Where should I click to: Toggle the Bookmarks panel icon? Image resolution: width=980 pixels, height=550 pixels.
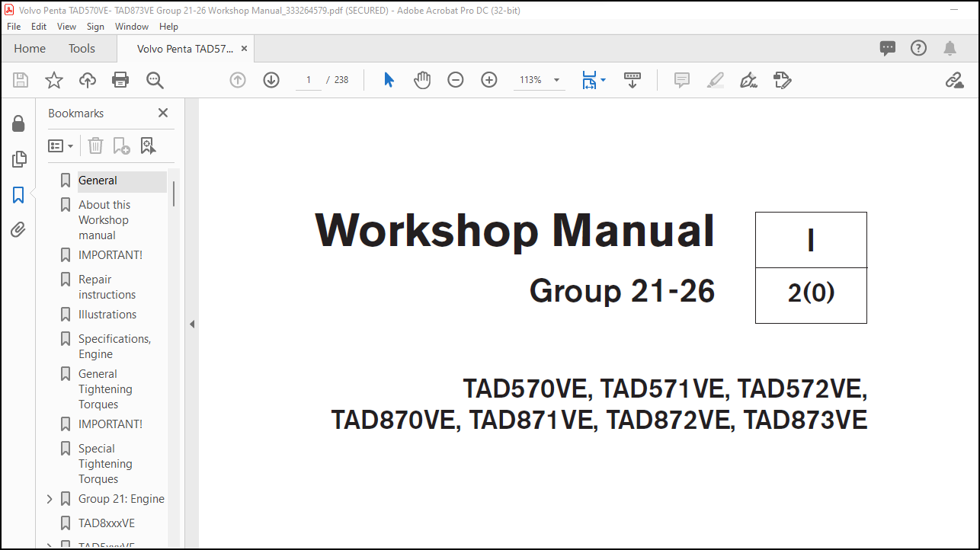[x=18, y=195]
